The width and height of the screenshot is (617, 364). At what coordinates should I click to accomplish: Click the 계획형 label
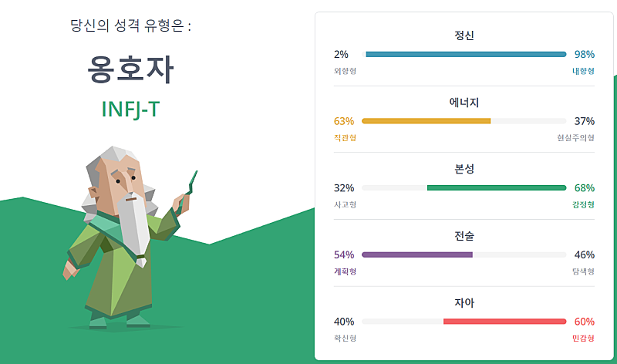point(345,271)
